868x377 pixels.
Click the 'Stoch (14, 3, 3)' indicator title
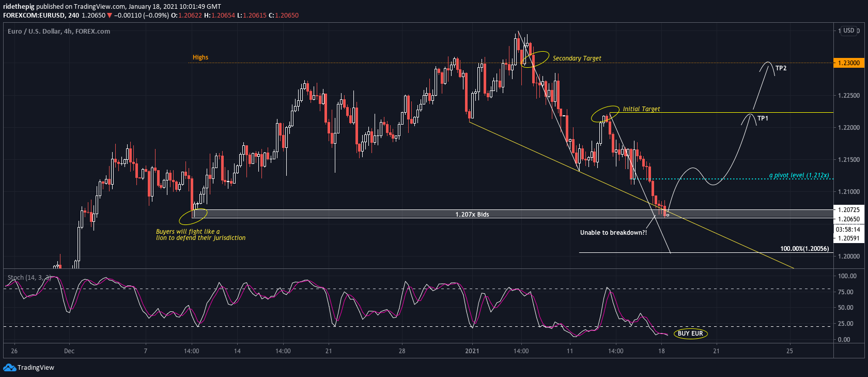29,278
